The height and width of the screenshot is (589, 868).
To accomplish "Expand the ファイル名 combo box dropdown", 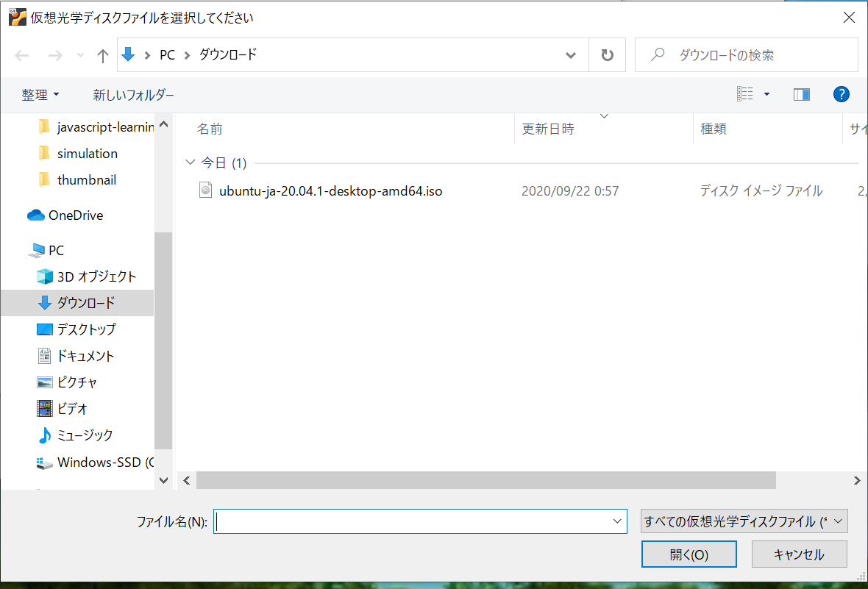I will [617, 521].
